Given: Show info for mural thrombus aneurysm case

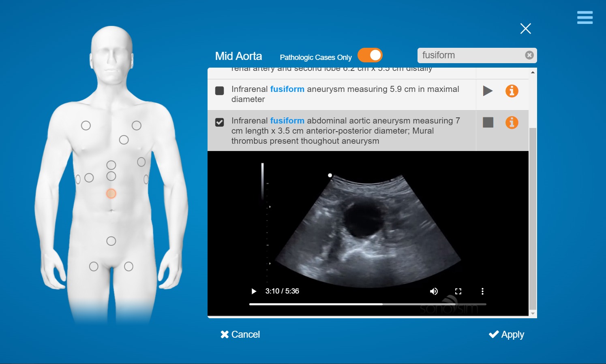Looking at the screenshot, I should coord(512,122).
